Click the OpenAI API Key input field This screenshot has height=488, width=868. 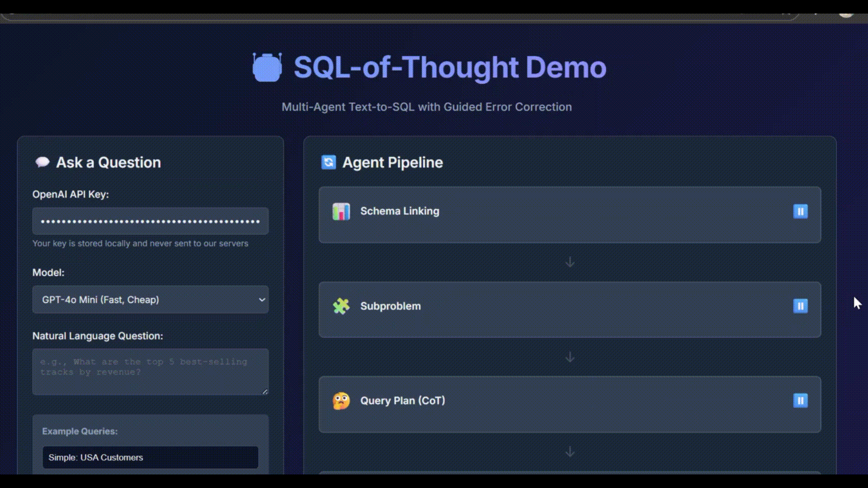150,221
